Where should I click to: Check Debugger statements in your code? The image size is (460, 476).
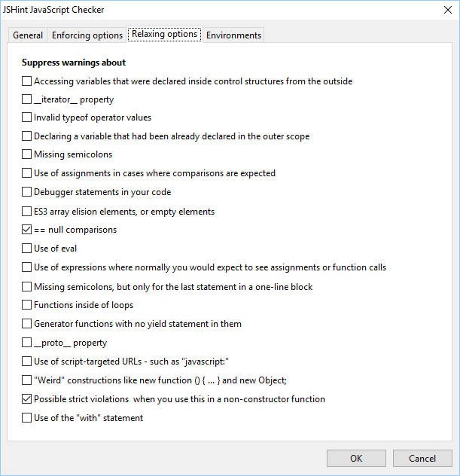[x=27, y=192]
